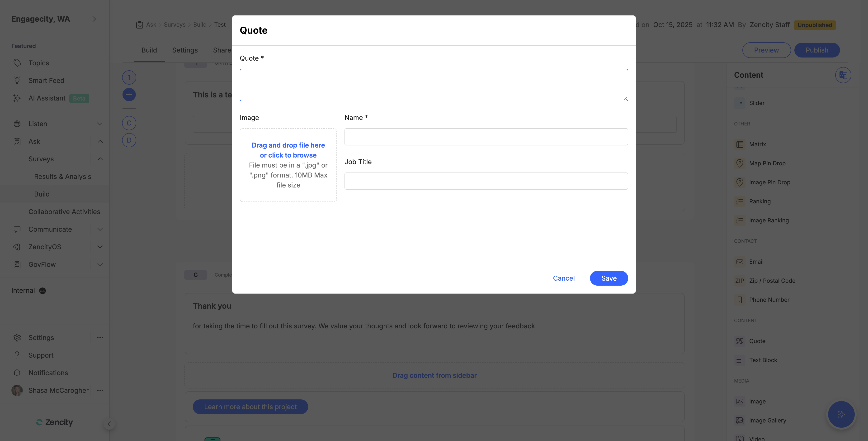
Task: Open floating AI sparkle assistant button
Action: tap(841, 414)
